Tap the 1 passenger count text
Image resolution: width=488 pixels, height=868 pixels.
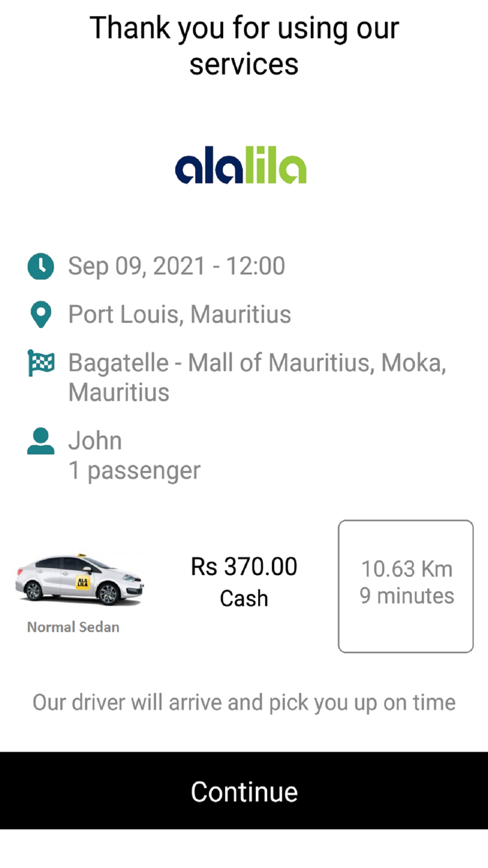134,470
